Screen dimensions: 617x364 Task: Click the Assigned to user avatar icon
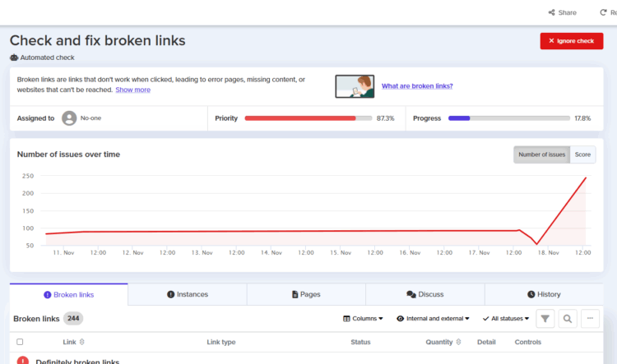[x=69, y=118]
